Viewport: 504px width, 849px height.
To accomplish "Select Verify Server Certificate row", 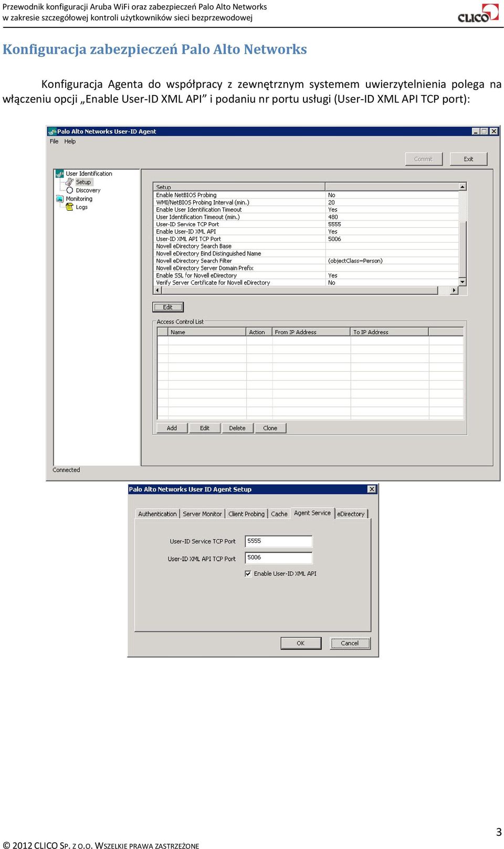I will [x=306, y=283].
